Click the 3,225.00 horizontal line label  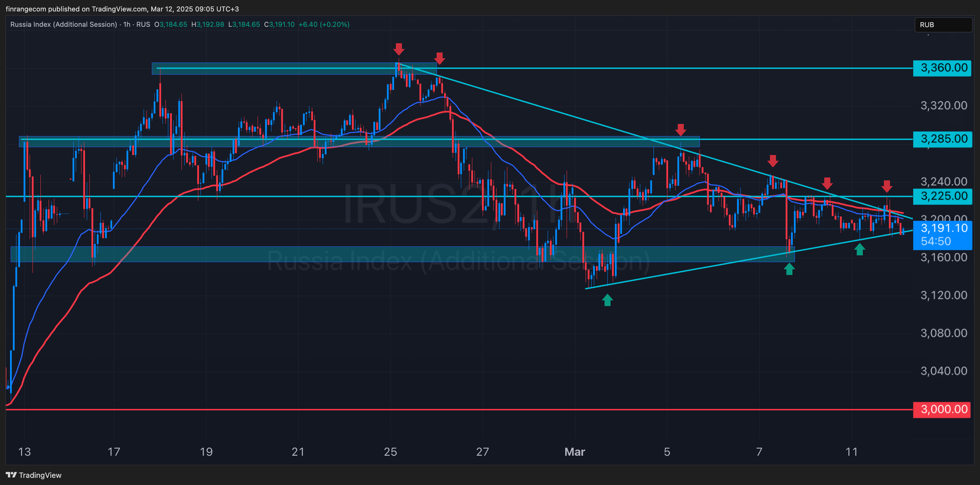tap(942, 196)
